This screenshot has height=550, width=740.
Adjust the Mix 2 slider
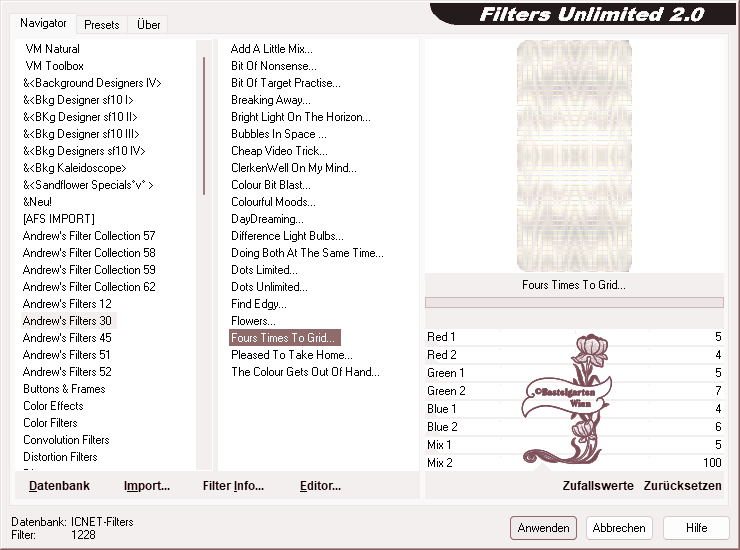tap(574, 462)
